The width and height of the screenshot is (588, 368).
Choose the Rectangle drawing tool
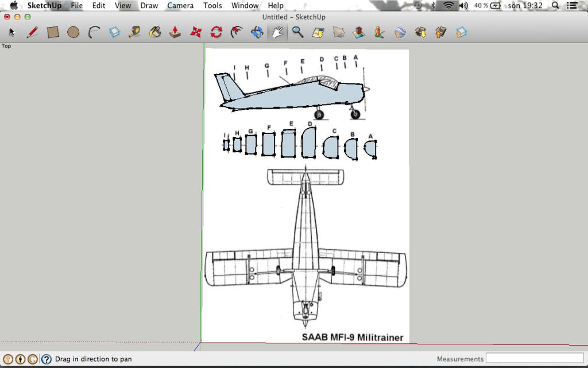click(x=53, y=32)
